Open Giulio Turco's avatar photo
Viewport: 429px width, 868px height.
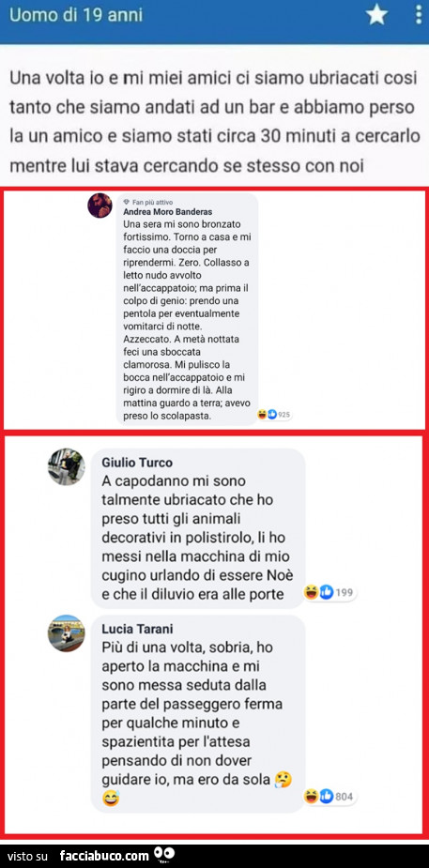pyautogui.click(x=67, y=466)
